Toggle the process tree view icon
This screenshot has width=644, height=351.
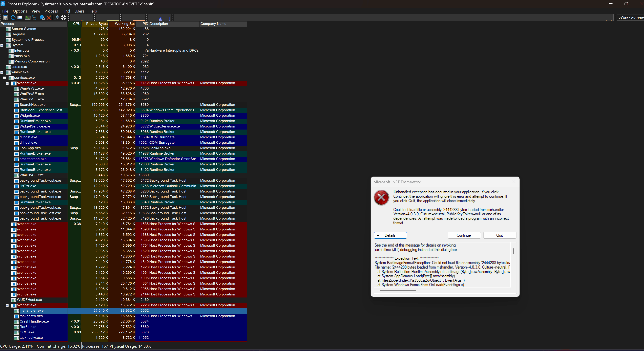(35, 17)
